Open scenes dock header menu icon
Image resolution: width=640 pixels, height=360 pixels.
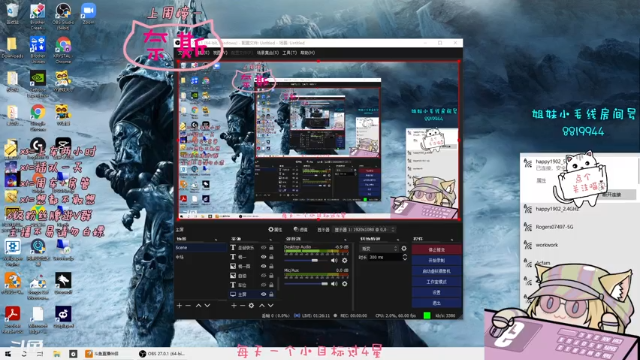click(216, 239)
